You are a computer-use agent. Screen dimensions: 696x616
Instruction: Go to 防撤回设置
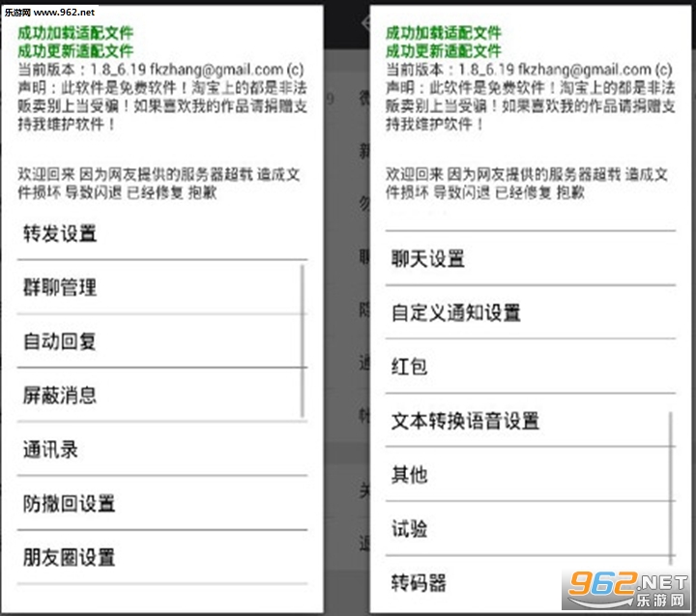[70, 504]
